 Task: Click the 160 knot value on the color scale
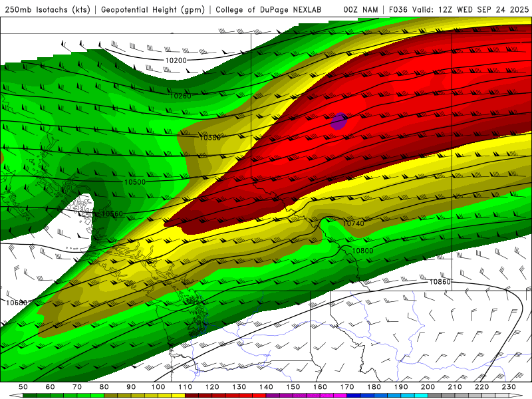point(320,387)
